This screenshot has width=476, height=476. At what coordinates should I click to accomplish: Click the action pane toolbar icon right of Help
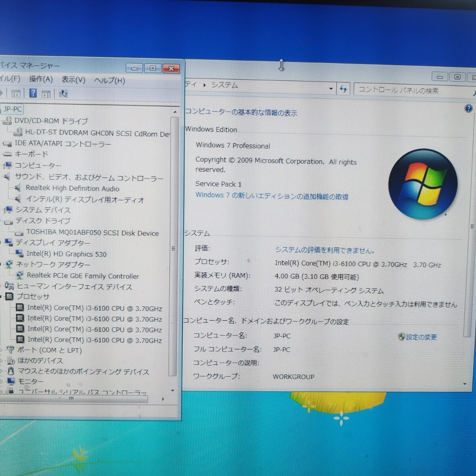[46, 94]
